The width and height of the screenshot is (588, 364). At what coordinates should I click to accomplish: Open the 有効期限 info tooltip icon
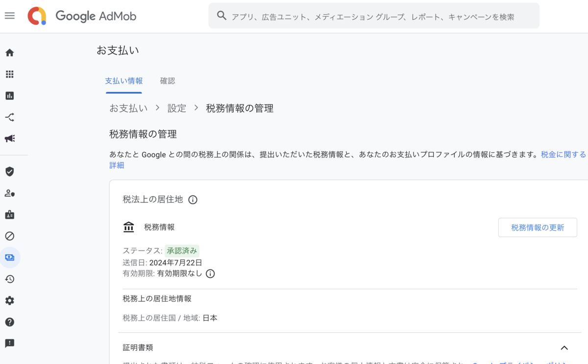(x=210, y=273)
